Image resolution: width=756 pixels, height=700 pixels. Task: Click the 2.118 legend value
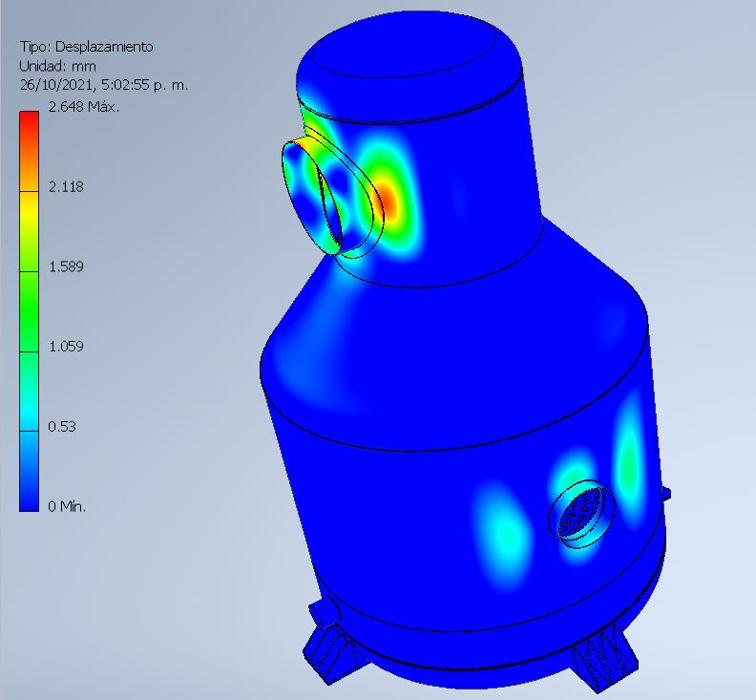[66, 187]
